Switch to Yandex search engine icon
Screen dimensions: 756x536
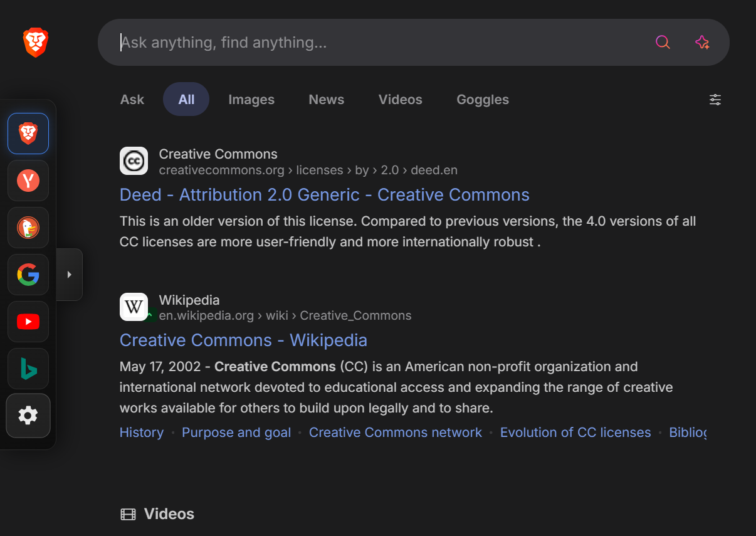tap(28, 181)
